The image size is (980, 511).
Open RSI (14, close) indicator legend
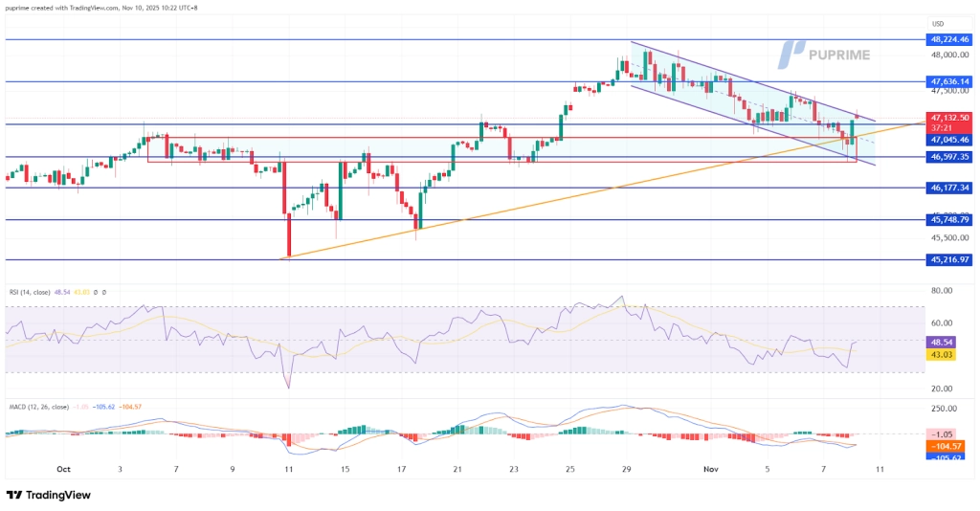pyautogui.click(x=29, y=292)
